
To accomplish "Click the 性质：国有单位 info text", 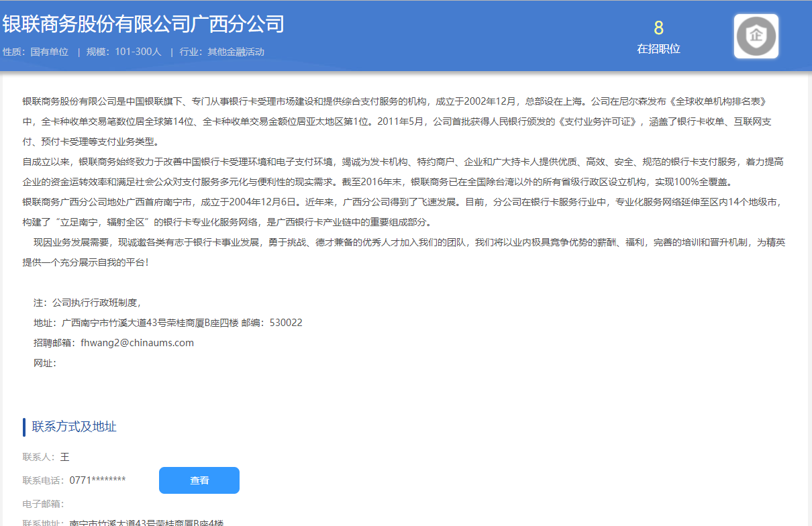I will click(x=36, y=52).
